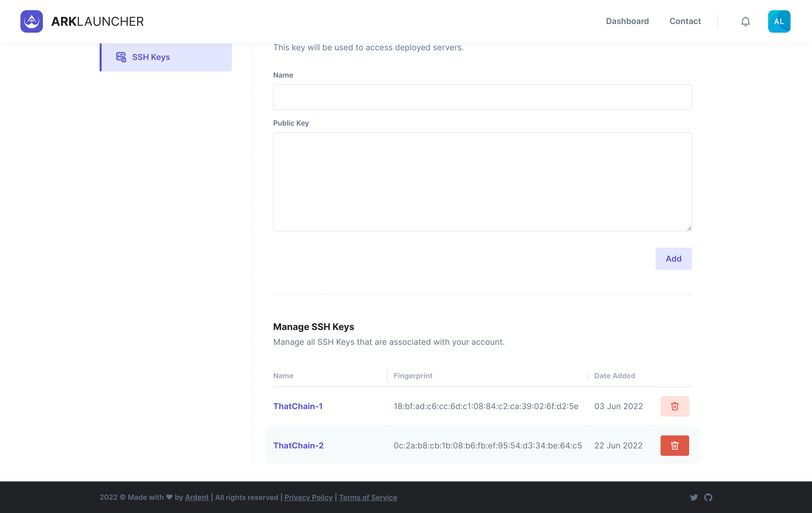Delete the ThatChain-2 key via trash icon

pyautogui.click(x=674, y=446)
